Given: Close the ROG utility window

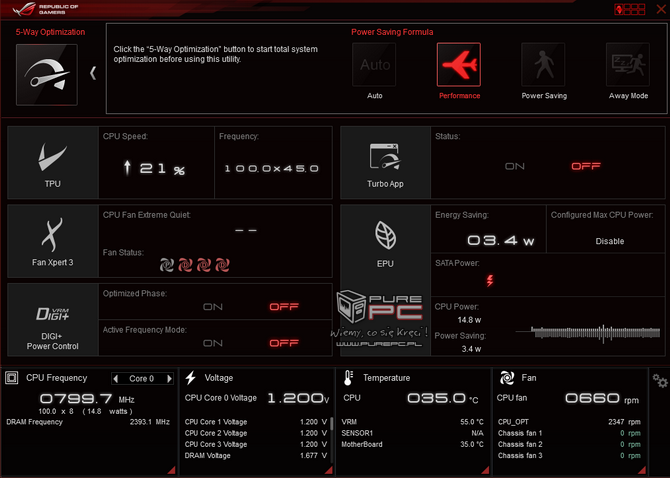Looking at the screenshot, I should click(661, 9).
